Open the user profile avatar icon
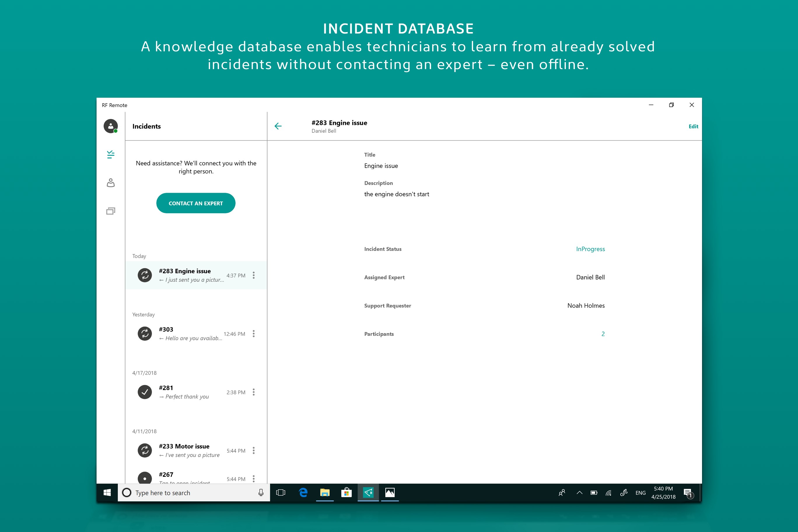This screenshot has height=532, width=798. [x=111, y=126]
